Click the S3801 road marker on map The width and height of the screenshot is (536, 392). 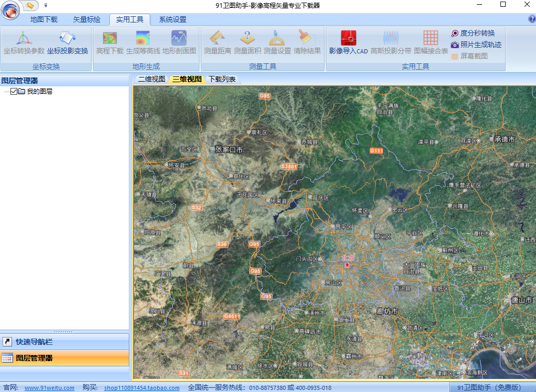[289, 167]
